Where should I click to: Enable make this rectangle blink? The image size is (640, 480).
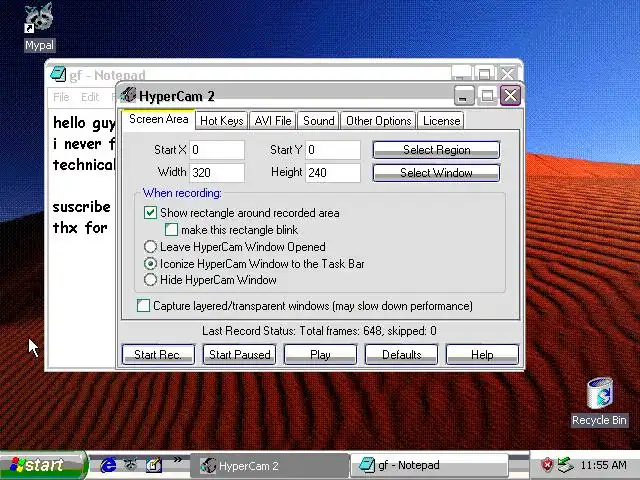point(171,230)
